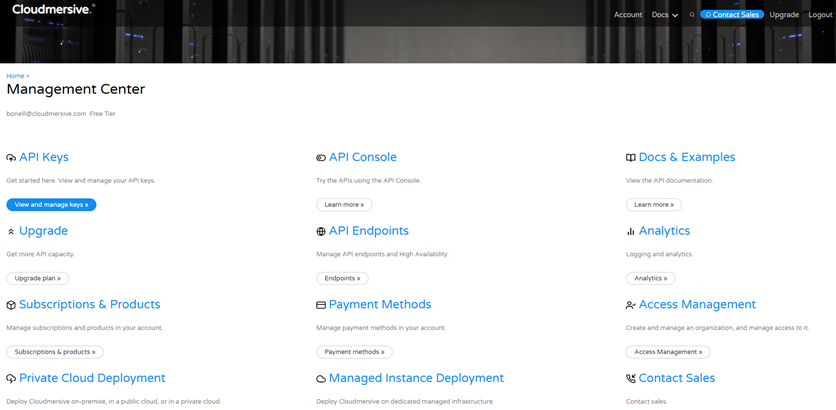Viewport: 836px width, 410px height.
Task: Click the box icon beside Subscriptions & Products
Action: click(x=11, y=306)
